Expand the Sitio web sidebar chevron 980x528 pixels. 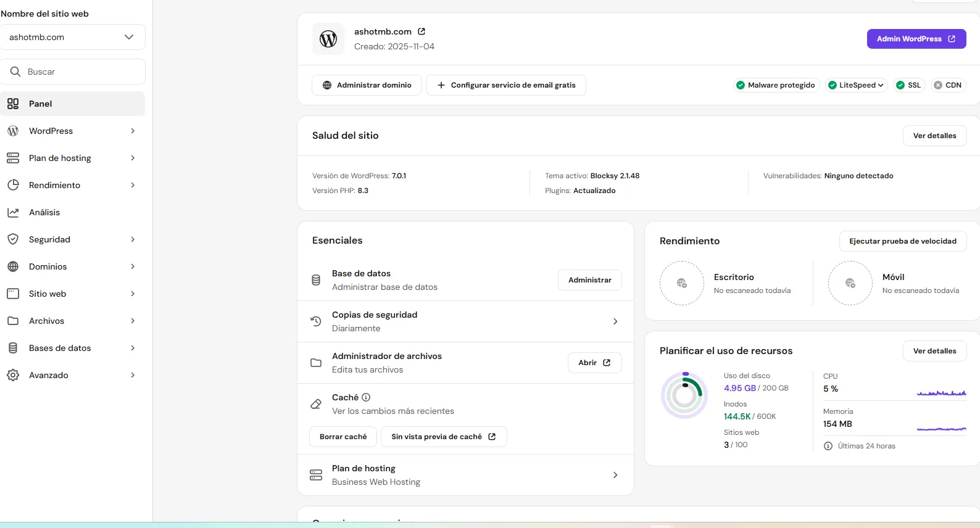(133, 294)
